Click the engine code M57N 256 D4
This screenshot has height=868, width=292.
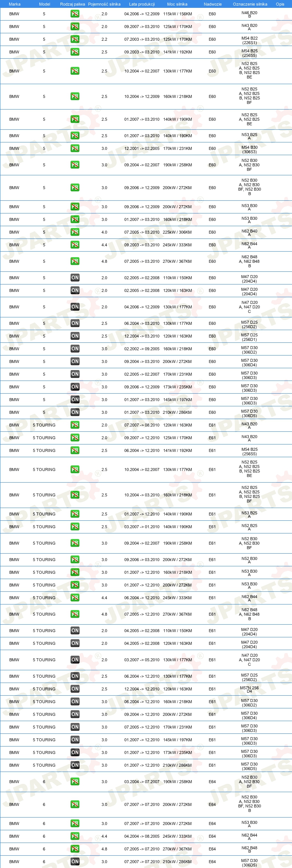click(x=249, y=689)
